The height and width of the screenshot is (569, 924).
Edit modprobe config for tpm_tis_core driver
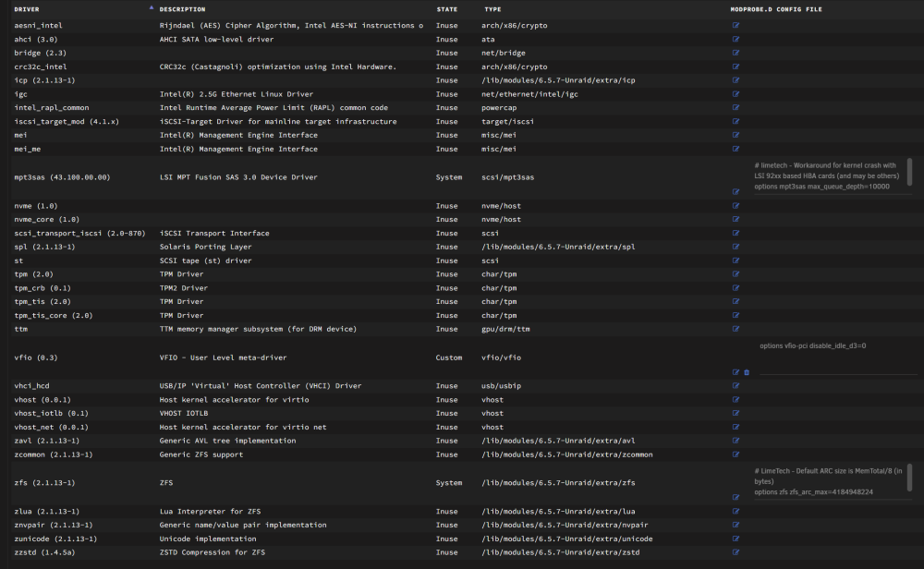click(736, 315)
